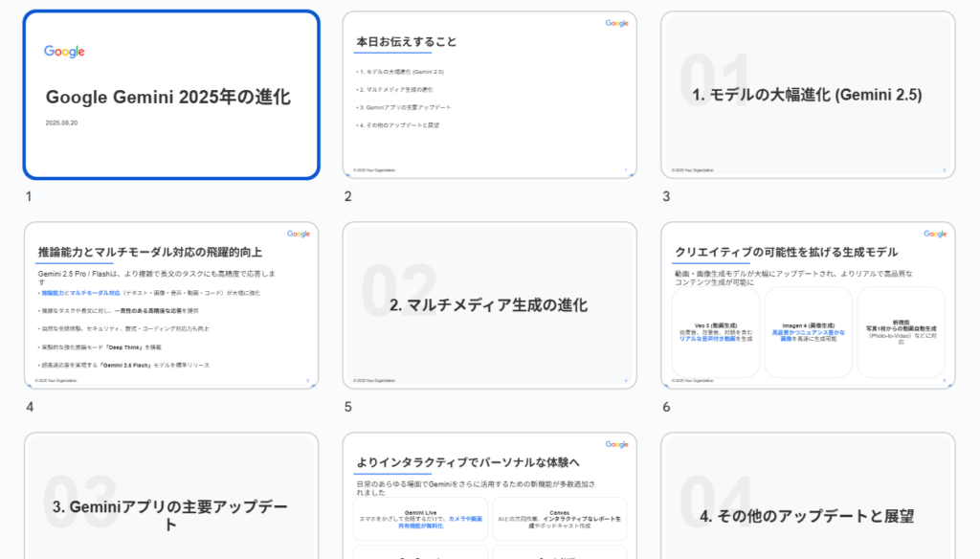Click the heading 本日お伝えすること on slide 2
This screenshot has height=559, width=980.
coord(406,42)
